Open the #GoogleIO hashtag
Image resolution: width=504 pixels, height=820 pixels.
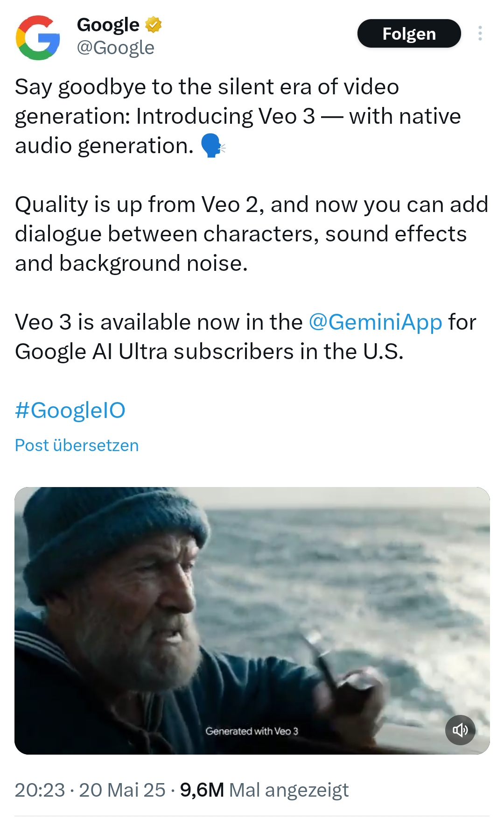(x=70, y=410)
